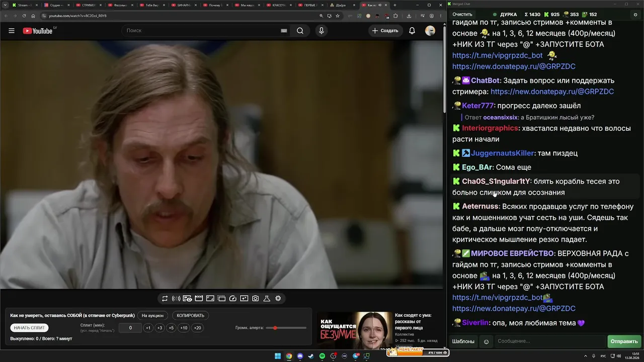Viewport: 644px width, 362px height.
Task: Click the speedometer icon below the video
Action: [x=232, y=299]
